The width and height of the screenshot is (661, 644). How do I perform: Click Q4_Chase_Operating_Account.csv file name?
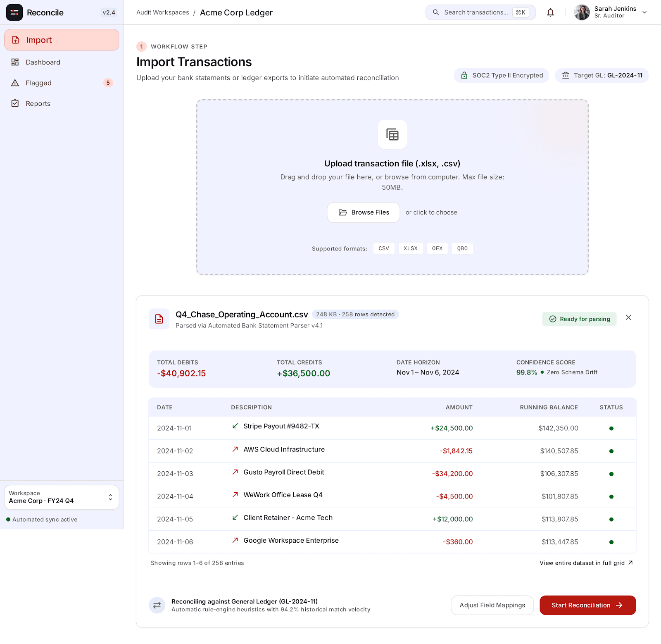pyautogui.click(x=242, y=315)
